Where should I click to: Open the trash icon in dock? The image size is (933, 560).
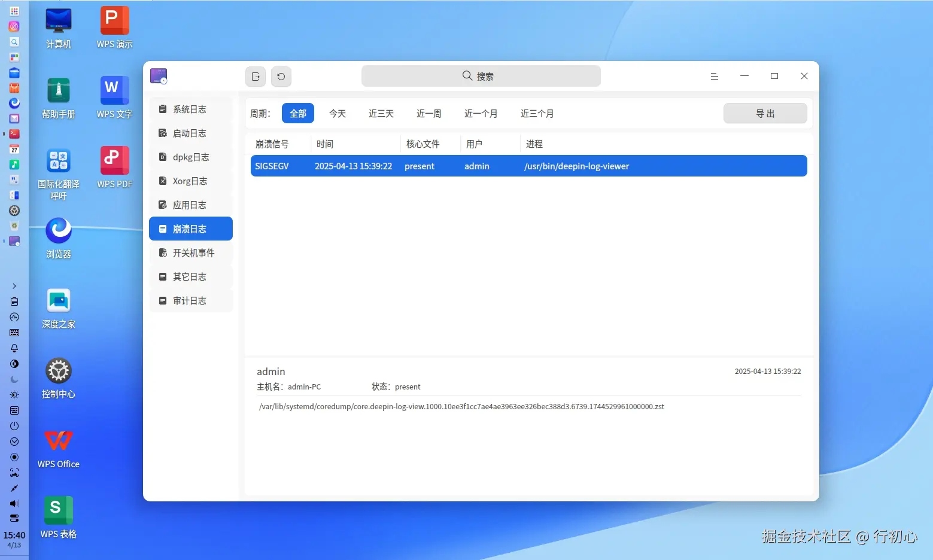[14, 226]
